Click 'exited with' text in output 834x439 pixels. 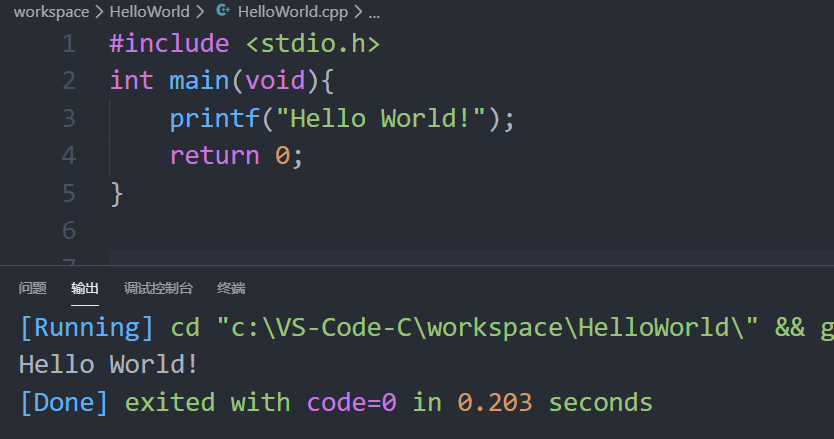[207, 403]
